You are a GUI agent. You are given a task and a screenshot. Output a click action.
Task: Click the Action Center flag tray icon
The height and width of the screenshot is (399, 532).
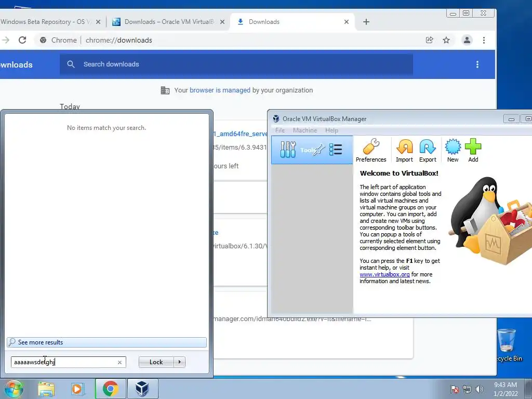[x=454, y=389]
